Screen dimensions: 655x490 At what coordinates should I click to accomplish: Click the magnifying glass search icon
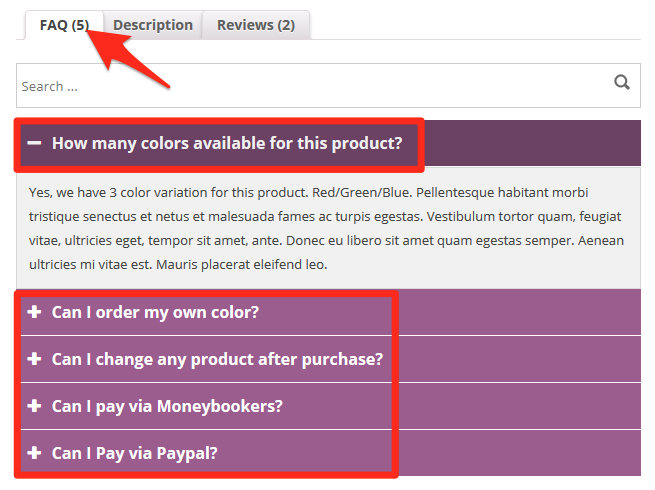coord(622,82)
